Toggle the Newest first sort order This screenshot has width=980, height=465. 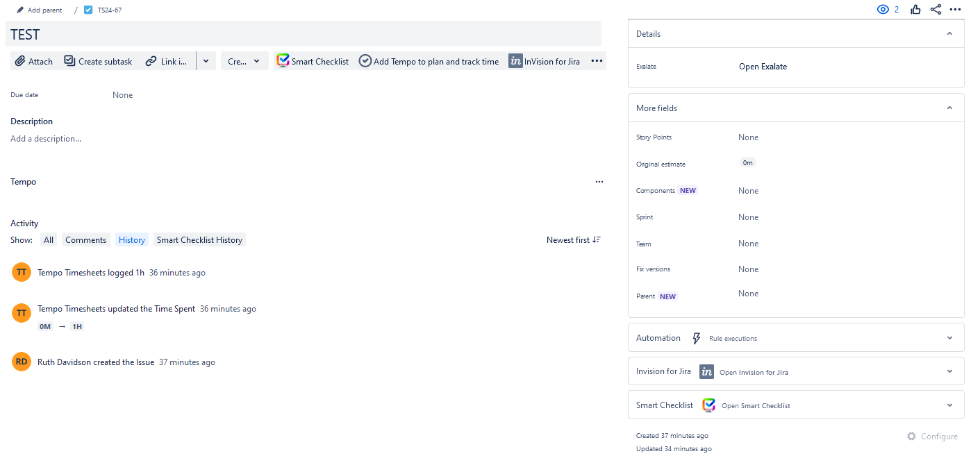574,240
